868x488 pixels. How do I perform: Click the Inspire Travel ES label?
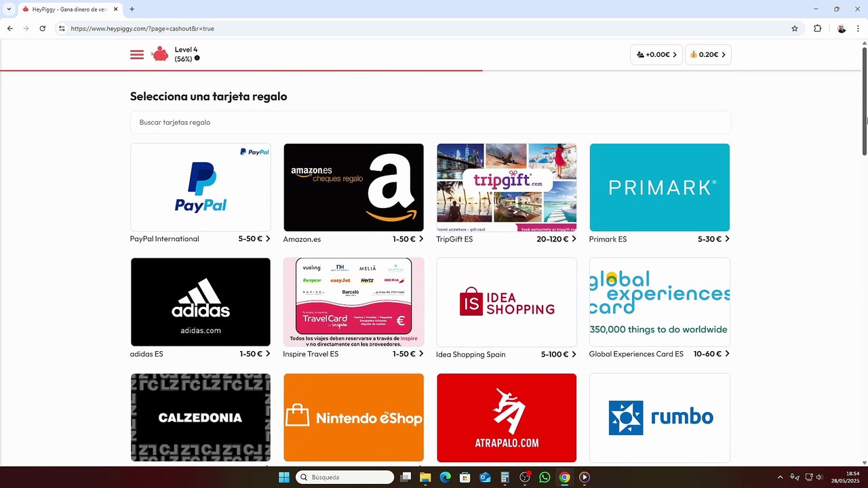311,354
